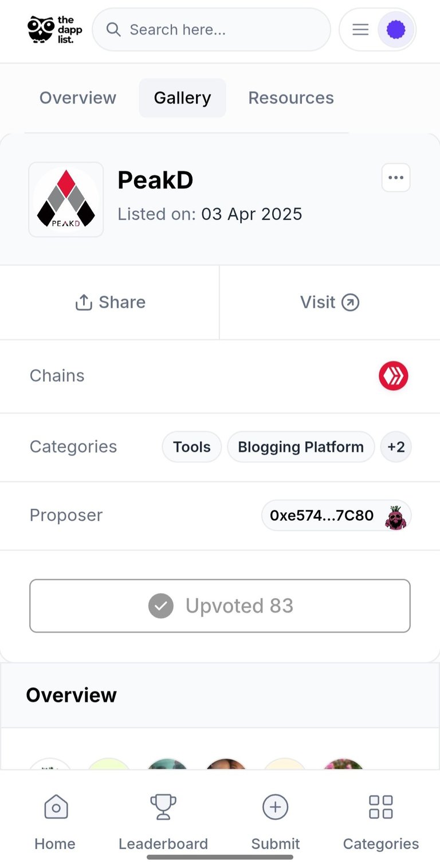Screen dimensions: 440x868
Task: Open the Categories grid icon
Action: point(381,807)
